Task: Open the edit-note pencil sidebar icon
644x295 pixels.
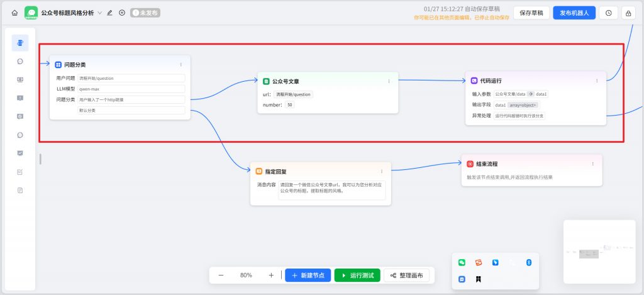Action: coord(20,172)
